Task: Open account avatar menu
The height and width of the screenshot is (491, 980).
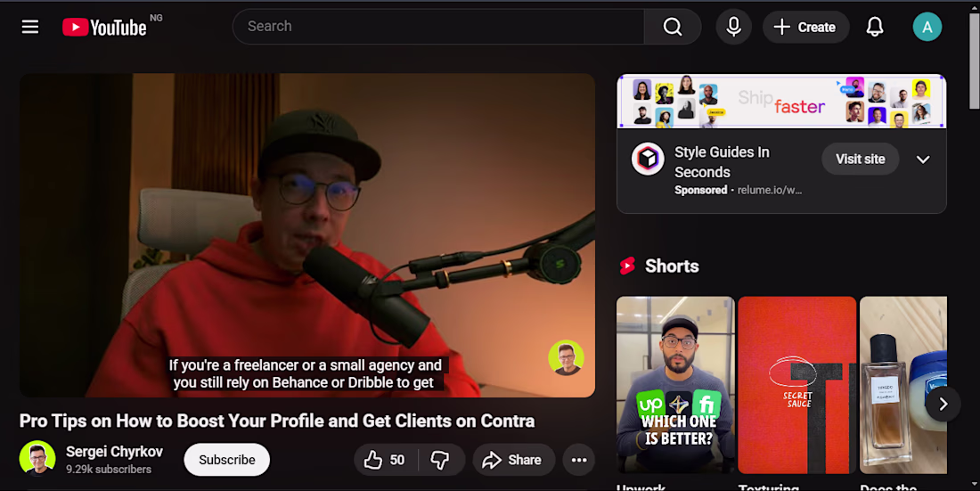Action: pos(927,27)
